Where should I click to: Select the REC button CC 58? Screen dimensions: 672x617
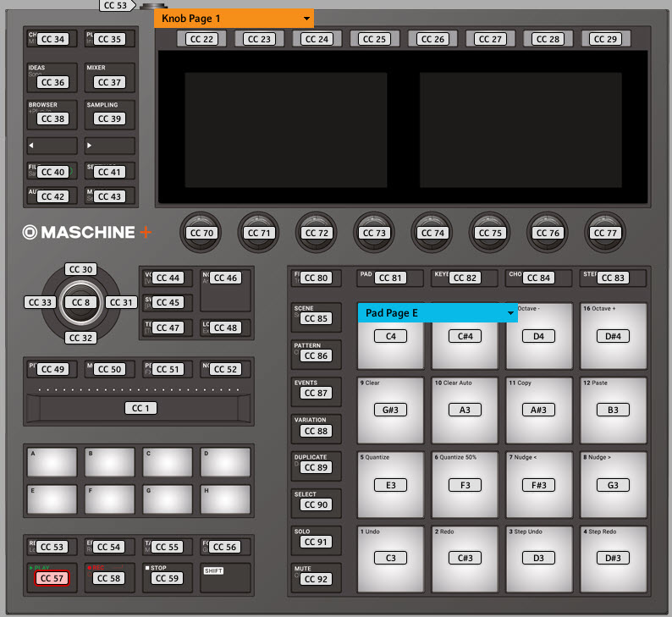pos(109,578)
